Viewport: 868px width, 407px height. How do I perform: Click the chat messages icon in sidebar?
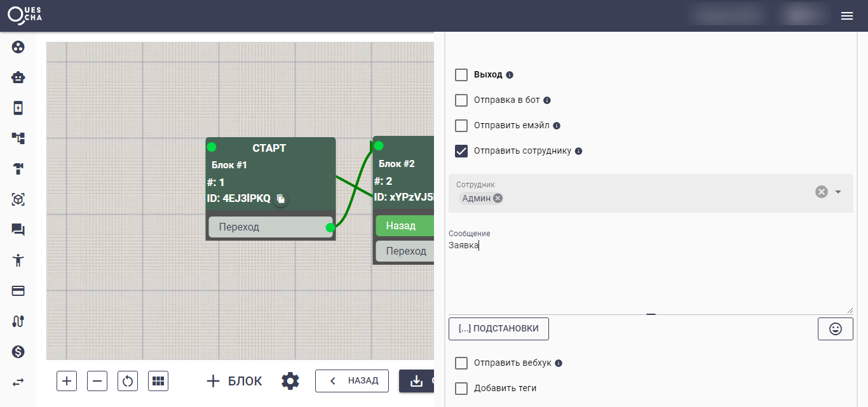coord(18,230)
